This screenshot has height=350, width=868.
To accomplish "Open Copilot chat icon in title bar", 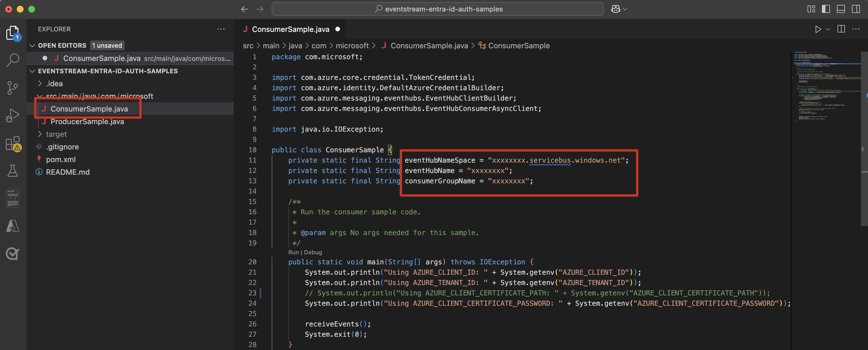I will coord(615,9).
